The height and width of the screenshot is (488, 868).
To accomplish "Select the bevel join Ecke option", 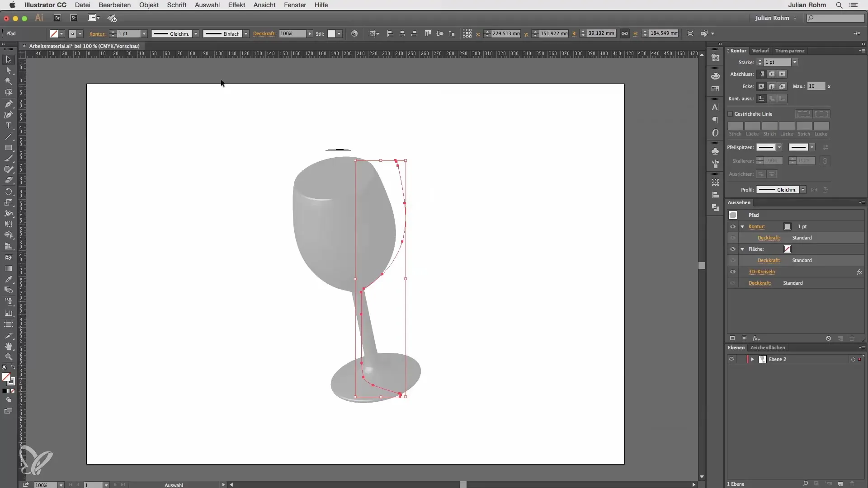I will pos(783,86).
